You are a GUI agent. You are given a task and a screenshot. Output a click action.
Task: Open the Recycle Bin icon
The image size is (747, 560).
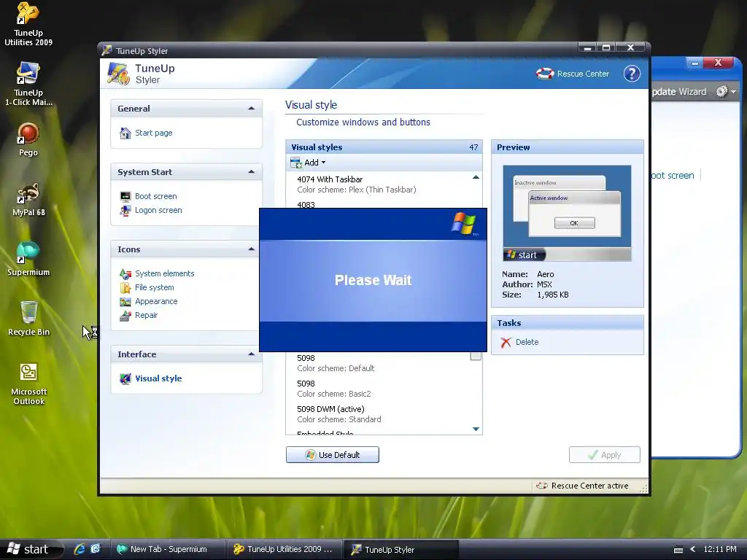coord(28,319)
